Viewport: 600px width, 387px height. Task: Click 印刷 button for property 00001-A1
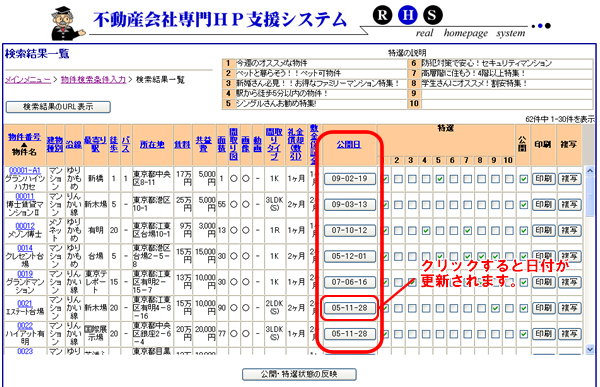(x=543, y=179)
